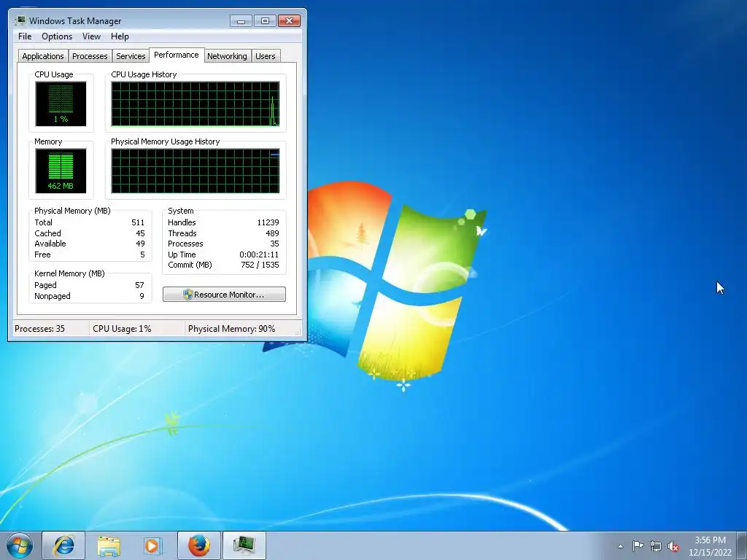Viewport: 747px width, 560px height.
Task: Maximize the Task Manager window
Action: 265,21
